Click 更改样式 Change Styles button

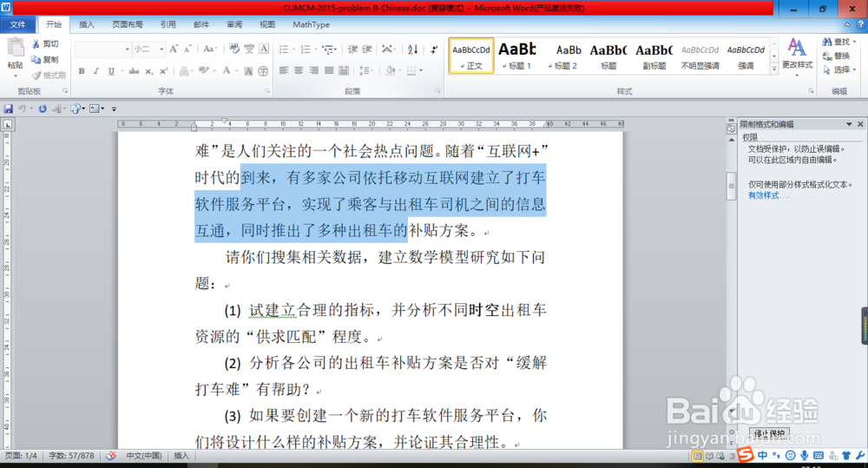797,56
